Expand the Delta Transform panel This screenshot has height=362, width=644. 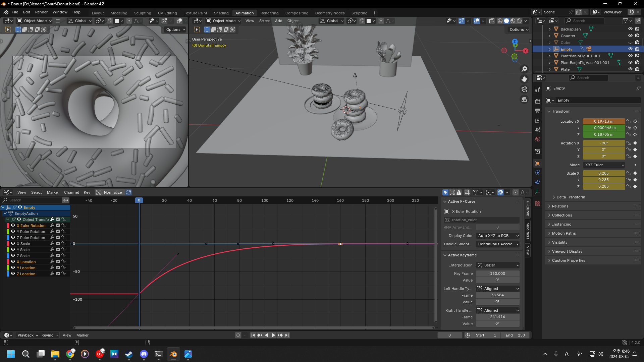point(571,197)
